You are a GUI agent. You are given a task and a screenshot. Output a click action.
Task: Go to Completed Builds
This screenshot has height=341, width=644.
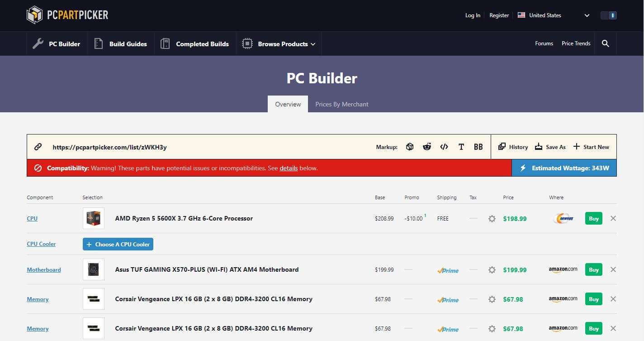pyautogui.click(x=195, y=44)
